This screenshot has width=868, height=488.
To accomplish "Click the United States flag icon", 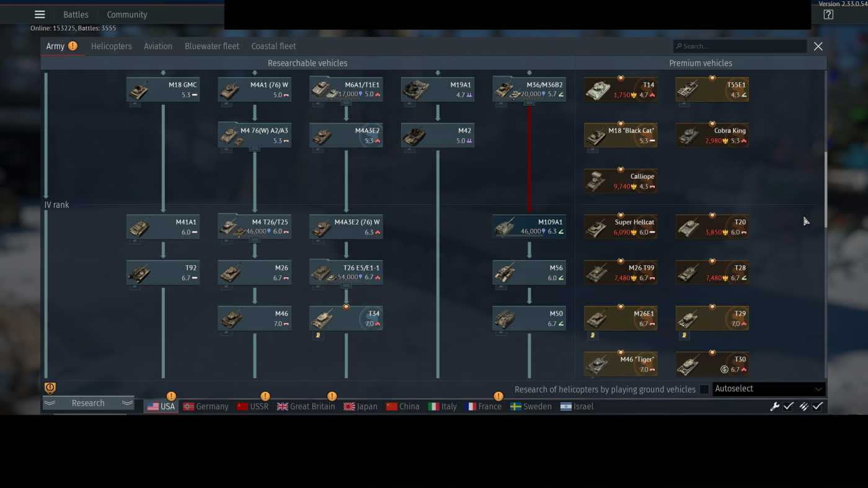I will (x=153, y=407).
